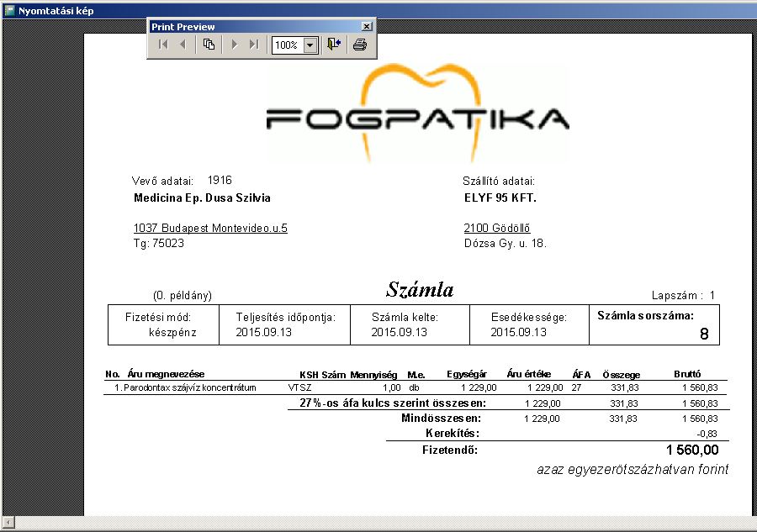The image size is (757, 532).
Task: Click the "Fizetési mód:" label
Action: point(158,317)
